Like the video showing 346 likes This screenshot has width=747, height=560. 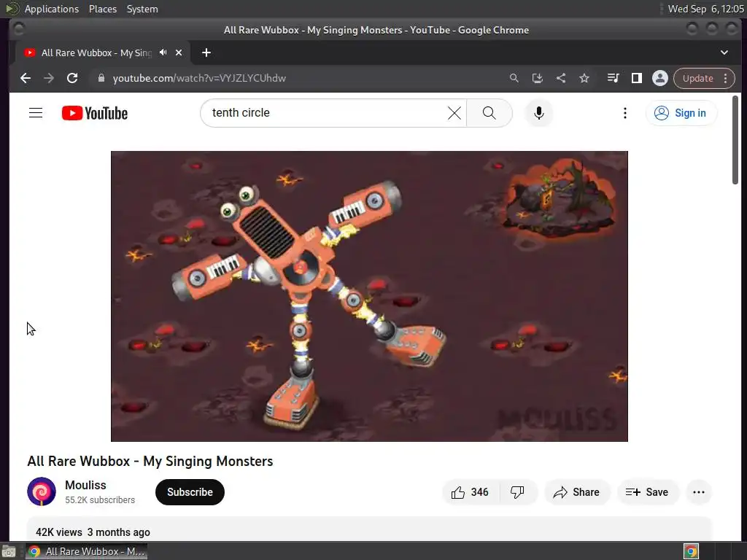(x=471, y=492)
